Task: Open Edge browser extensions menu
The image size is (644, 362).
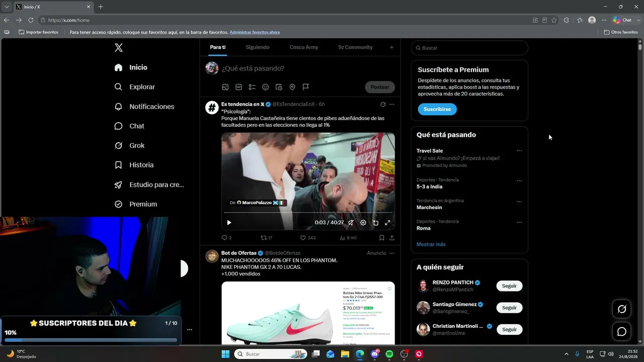Action: point(567,20)
